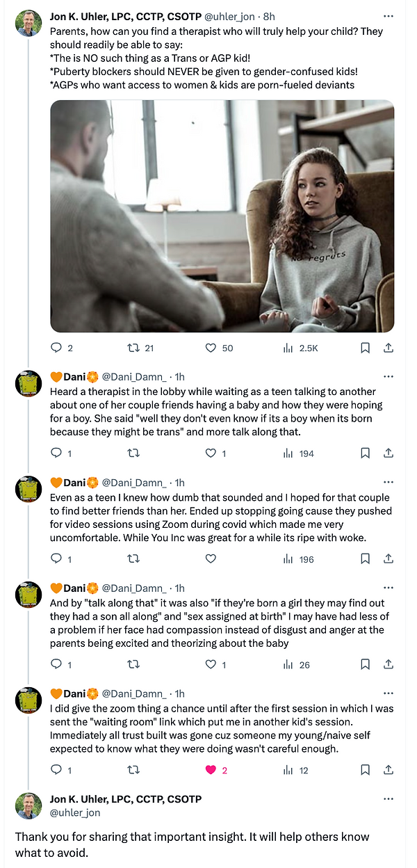Open more options on main post

coord(389,15)
